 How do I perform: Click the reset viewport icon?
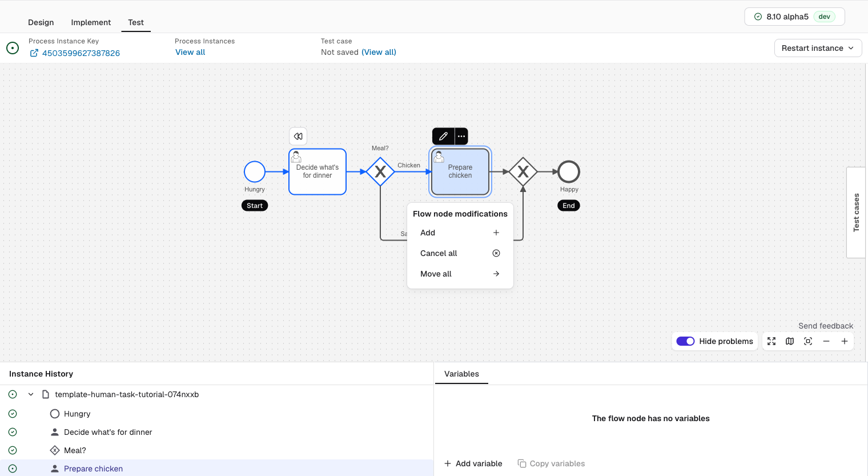[808, 341]
